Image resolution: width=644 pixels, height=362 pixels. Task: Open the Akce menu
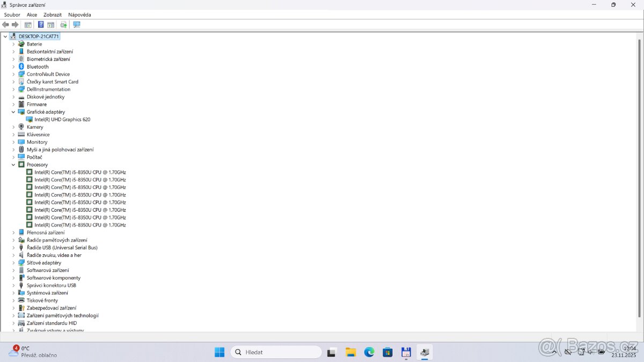click(x=32, y=14)
